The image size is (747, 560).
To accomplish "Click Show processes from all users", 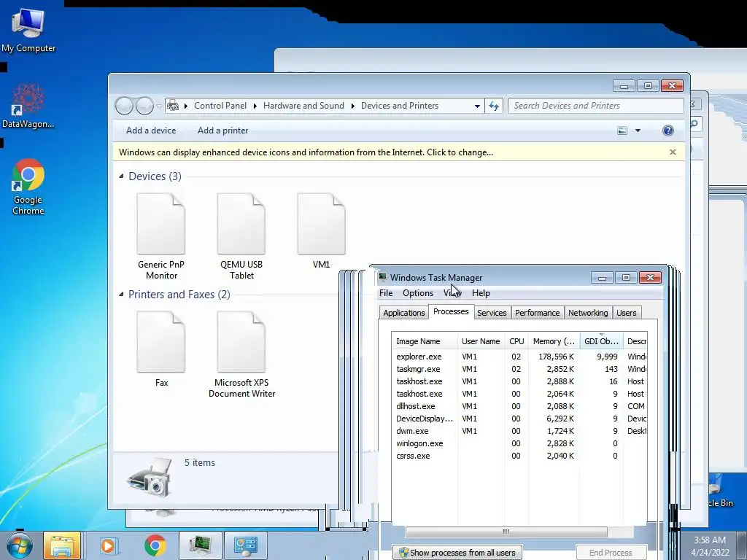I will pyautogui.click(x=457, y=553).
